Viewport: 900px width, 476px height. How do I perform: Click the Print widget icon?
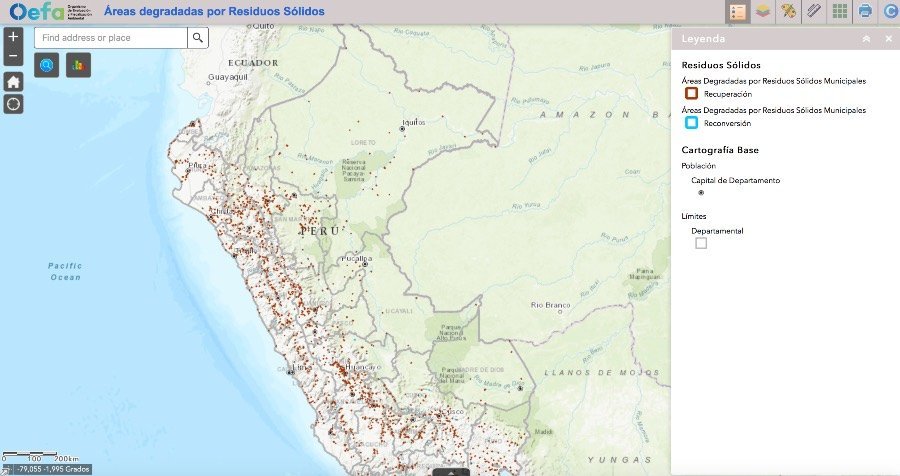(865, 12)
